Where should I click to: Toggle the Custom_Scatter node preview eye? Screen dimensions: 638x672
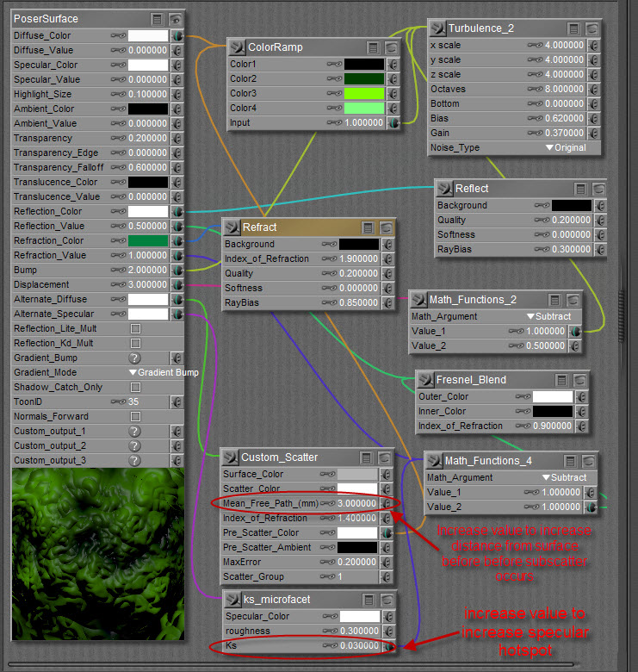[385, 458]
